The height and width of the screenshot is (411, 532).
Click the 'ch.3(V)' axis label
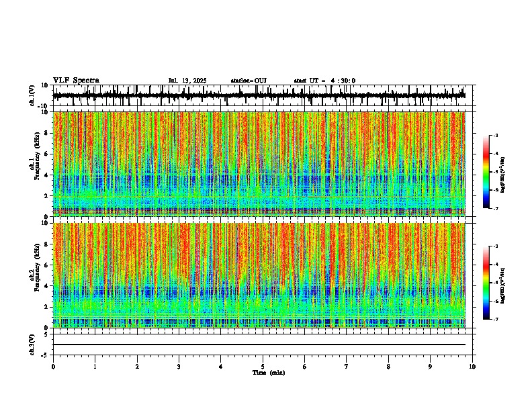32,345
